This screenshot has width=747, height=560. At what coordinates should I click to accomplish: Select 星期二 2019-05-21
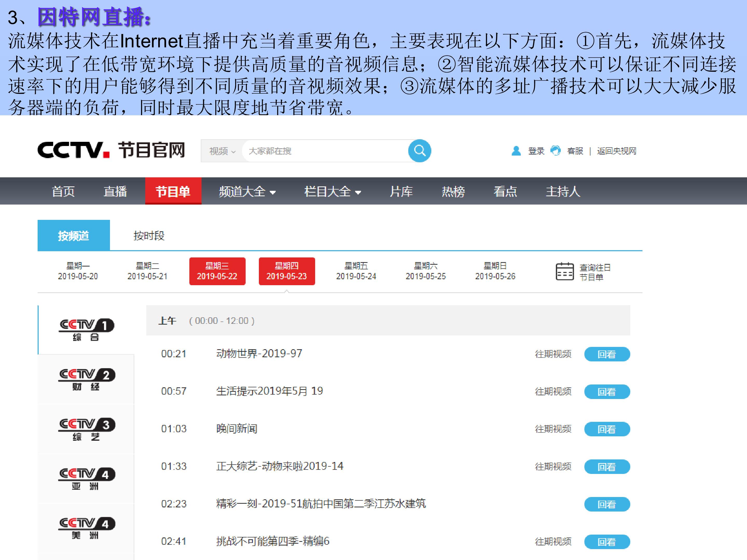click(147, 271)
